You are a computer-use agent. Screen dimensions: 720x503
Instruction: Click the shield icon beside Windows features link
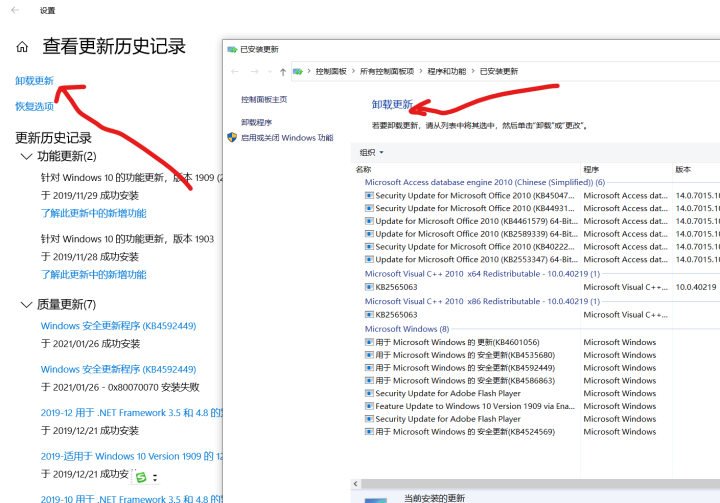pos(232,137)
